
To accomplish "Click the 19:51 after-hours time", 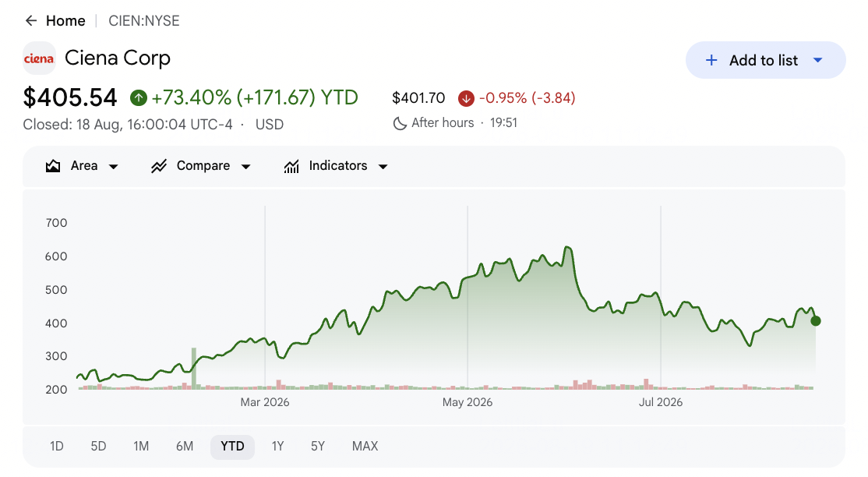I will coord(504,123).
